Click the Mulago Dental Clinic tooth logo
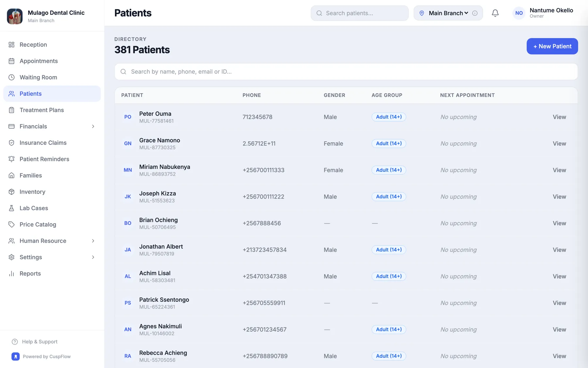The image size is (588, 368). 15,16
